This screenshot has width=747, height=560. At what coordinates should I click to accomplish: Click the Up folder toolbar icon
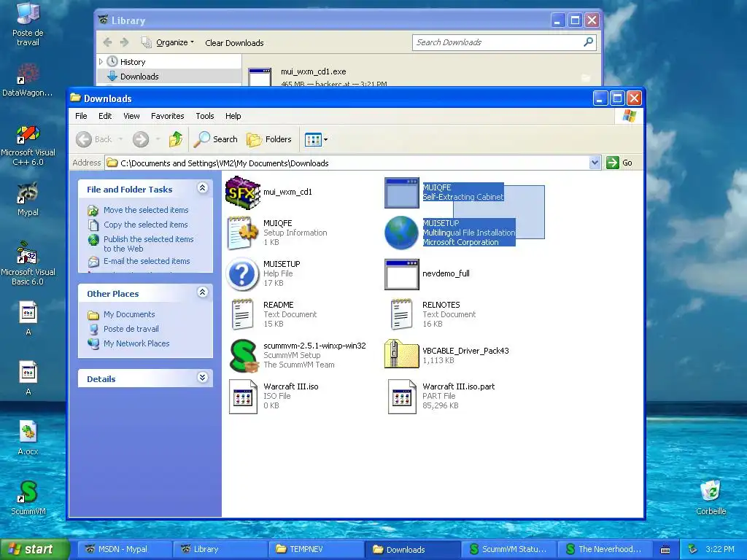176,139
